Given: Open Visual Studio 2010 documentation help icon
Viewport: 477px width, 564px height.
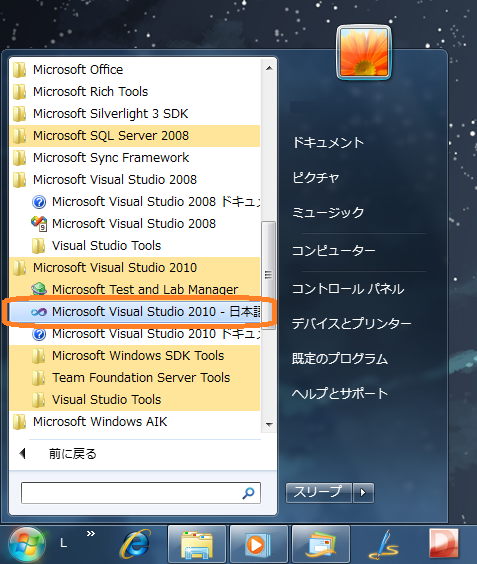Looking at the screenshot, I should click(39, 334).
